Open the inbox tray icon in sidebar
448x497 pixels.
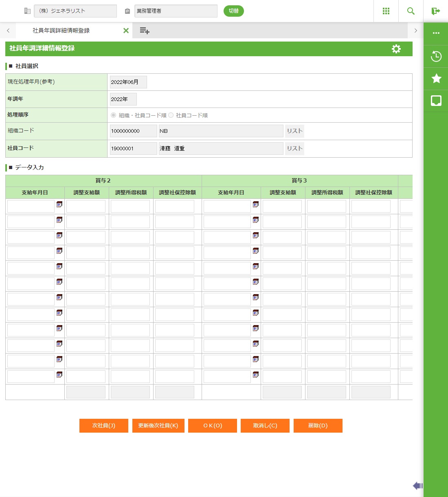click(x=436, y=100)
